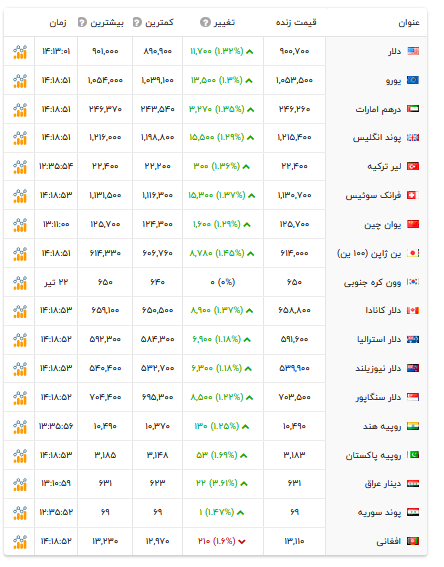Open chart icon for دینار عراق row
This screenshot has height=567, width=444.
point(20,484)
